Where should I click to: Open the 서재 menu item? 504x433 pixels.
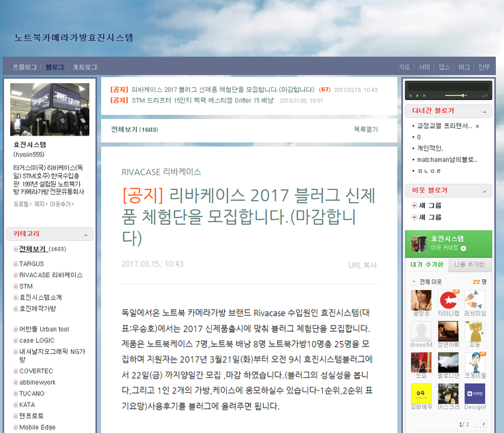pyautogui.click(x=424, y=67)
